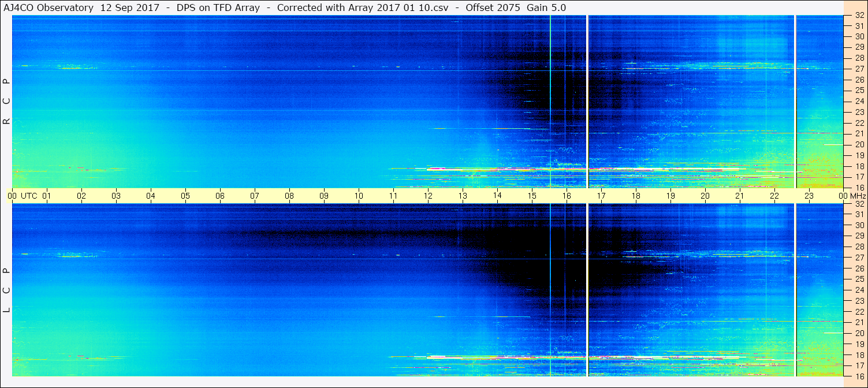Click the 27 MHz label of the LCP panel

859,258
